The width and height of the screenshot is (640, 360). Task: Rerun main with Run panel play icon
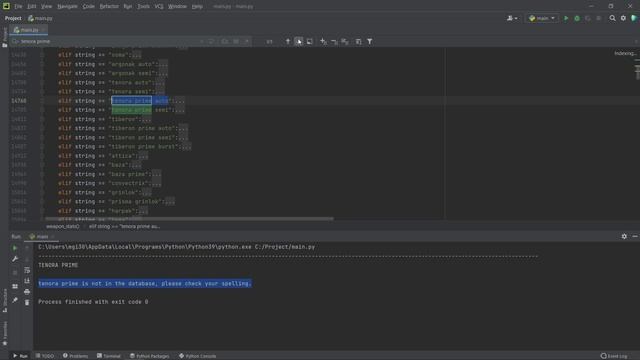click(15, 248)
